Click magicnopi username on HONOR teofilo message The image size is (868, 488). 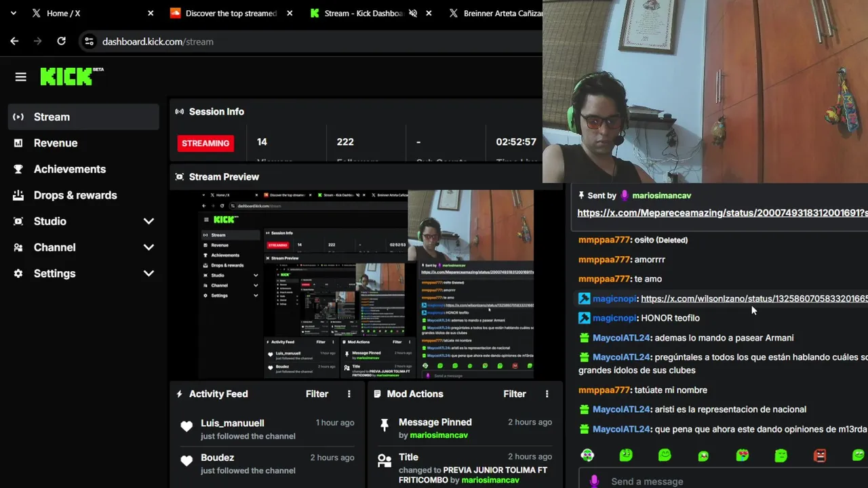(614, 318)
